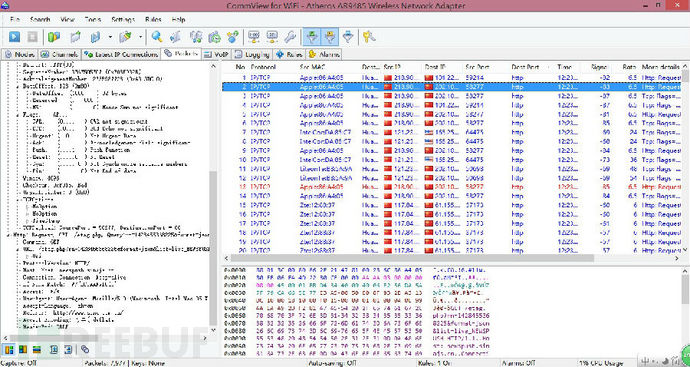The height and width of the screenshot is (367, 690).
Task: Collapse the URL tree node
Action: coord(19,249)
